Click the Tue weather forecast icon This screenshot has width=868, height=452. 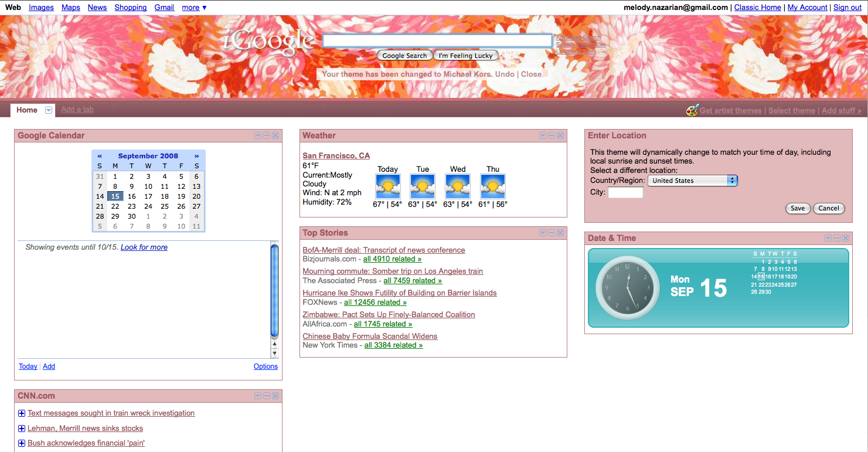pyautogui.click(x=423, y=186)
